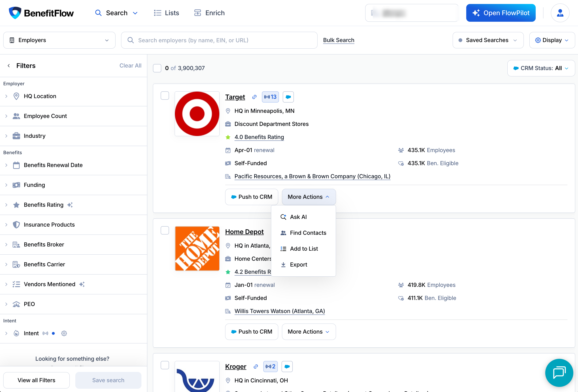Screen dimensions: 578x392
Task: Select the Home Depot employer checkbox
Action: (165, 230)
